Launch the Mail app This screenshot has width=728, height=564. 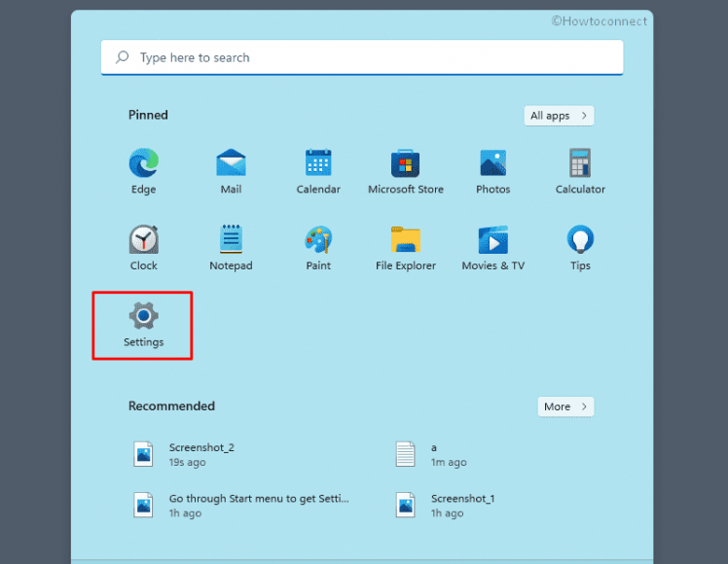click(x=231, y=171)
